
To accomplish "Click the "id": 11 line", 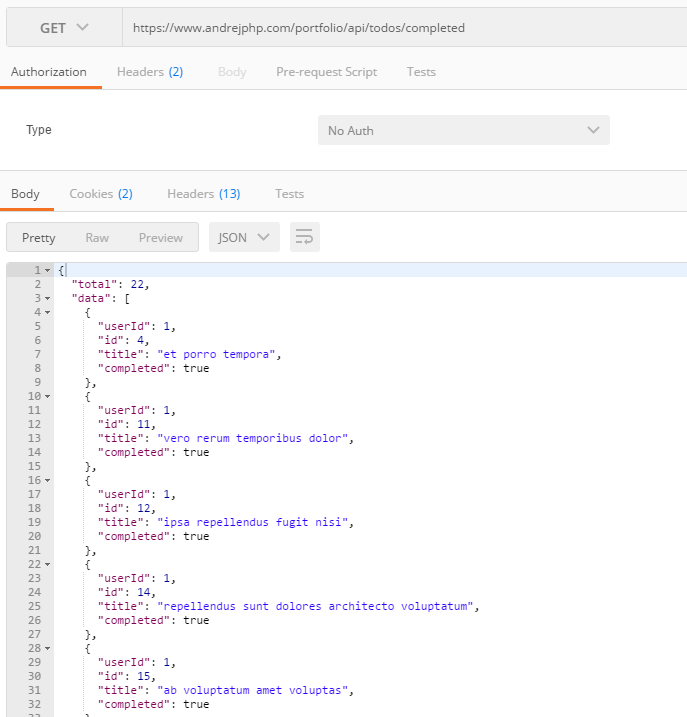I will coord(127,424).
